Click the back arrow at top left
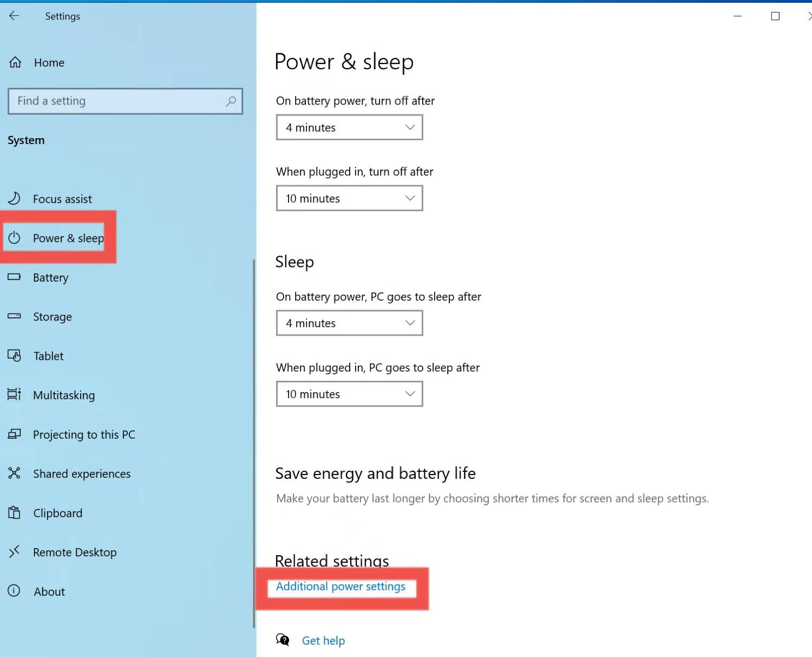 (x=14, y=16)
